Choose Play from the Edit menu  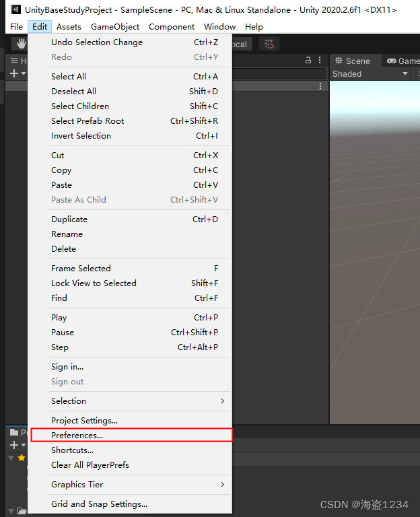131,318
